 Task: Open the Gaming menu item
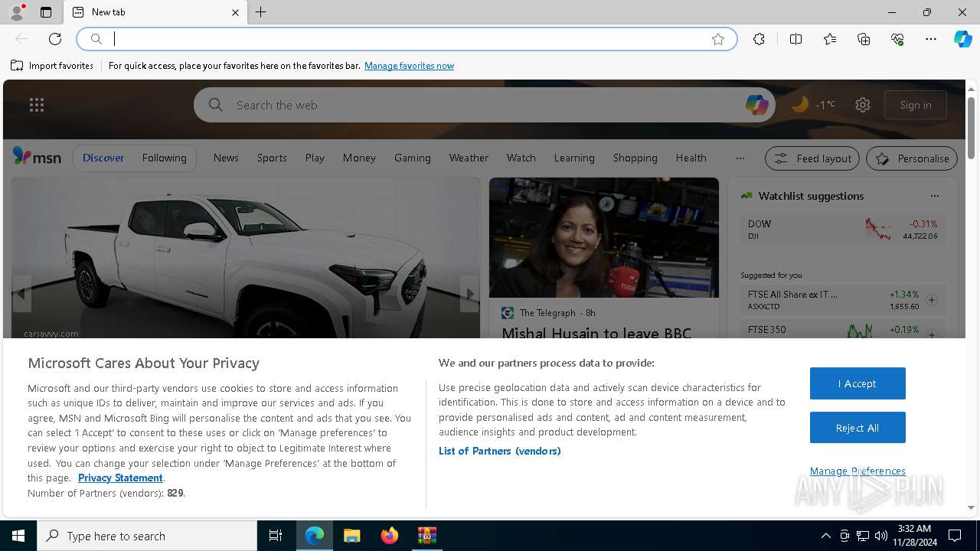coord(413,158)
